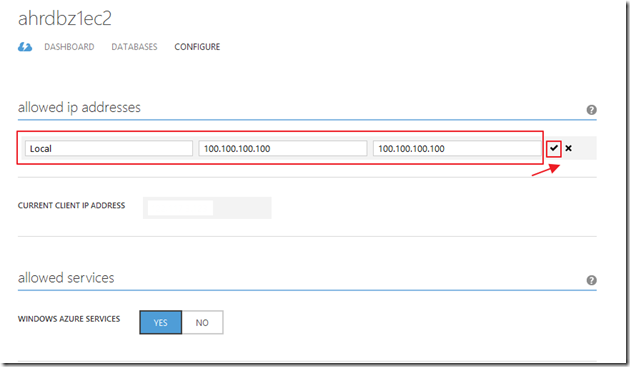Open help for allowed services
The width and height of the screenshot is (630, 367).
(591, 280)
